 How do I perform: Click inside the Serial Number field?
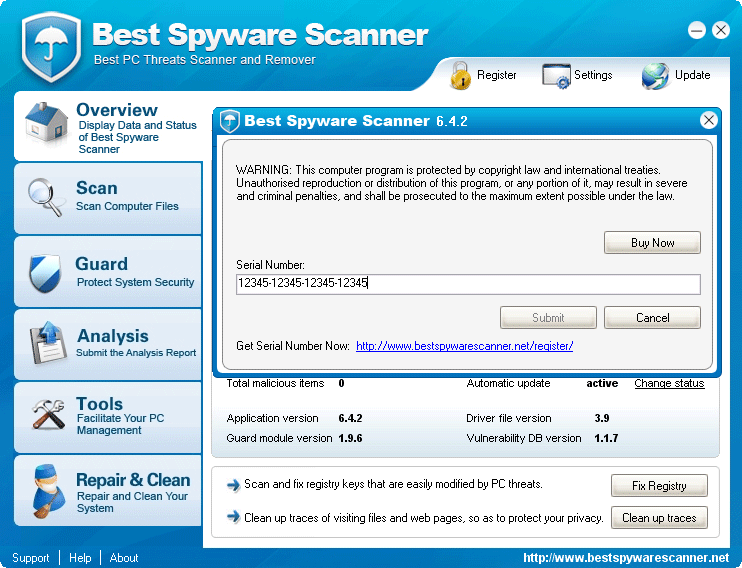[x=468, y=284]
